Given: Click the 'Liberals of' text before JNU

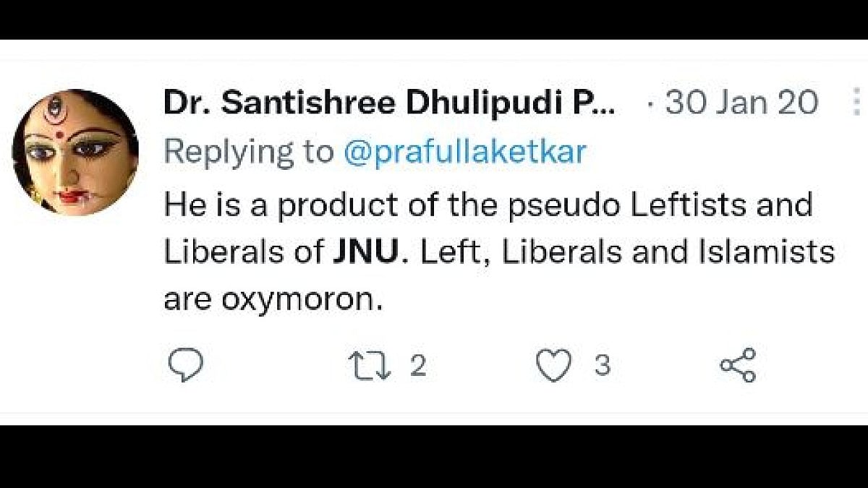Looking at the screenshot, I should pos(244,252).
